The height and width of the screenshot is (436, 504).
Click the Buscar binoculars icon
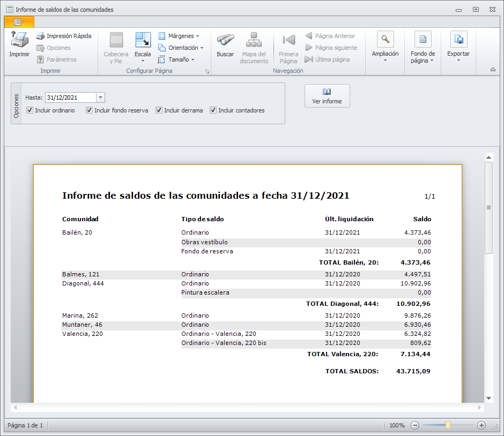tap(225, 41)
